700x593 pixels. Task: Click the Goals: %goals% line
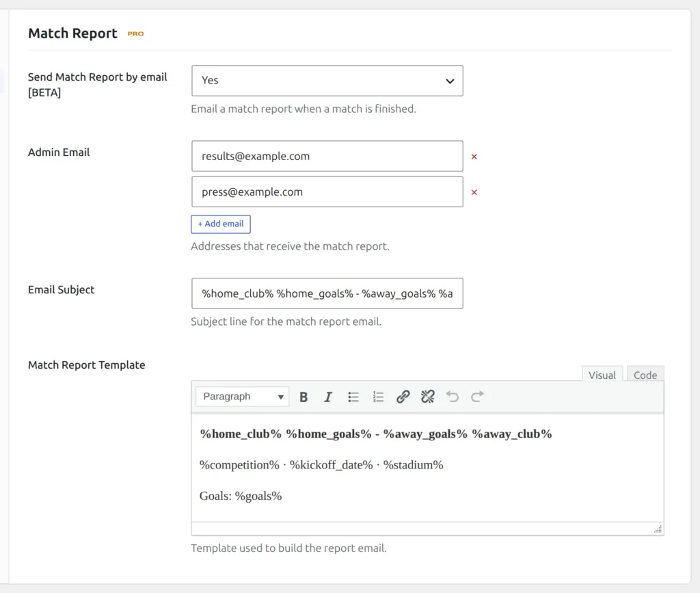click(x=241, y=496)
